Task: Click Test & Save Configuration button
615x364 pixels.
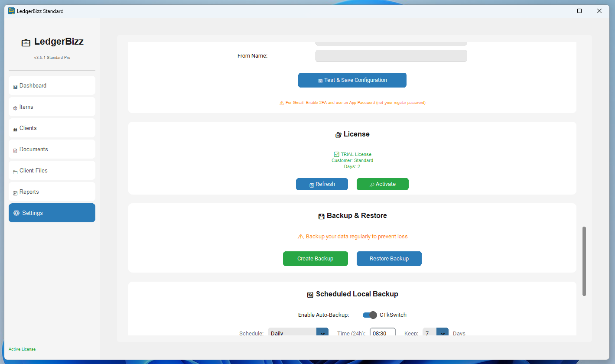Action: point(352,80)
